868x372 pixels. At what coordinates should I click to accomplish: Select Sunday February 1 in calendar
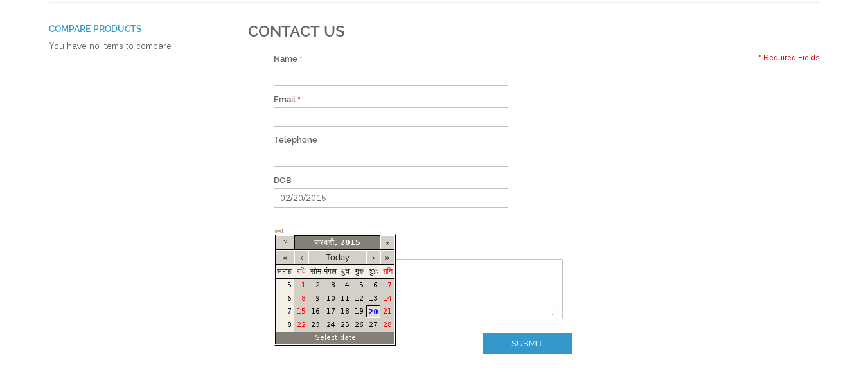click(x=301, y=285)
